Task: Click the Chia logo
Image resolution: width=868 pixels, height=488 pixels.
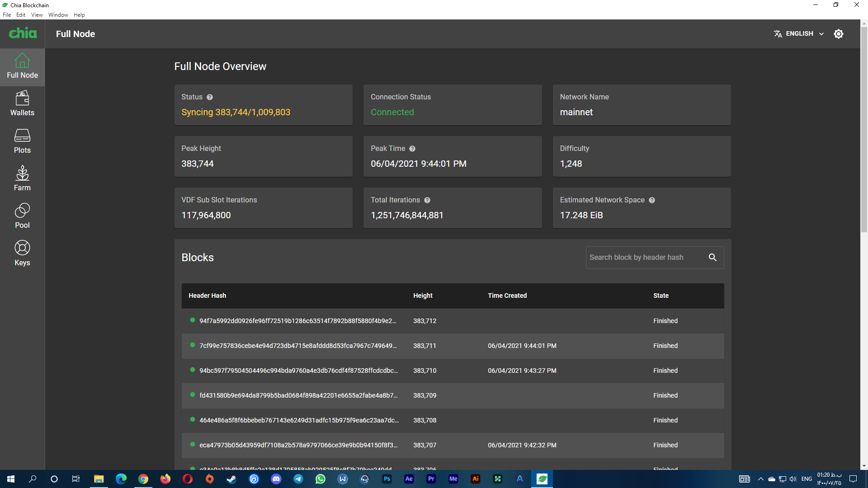Action: tap(23, 33)
